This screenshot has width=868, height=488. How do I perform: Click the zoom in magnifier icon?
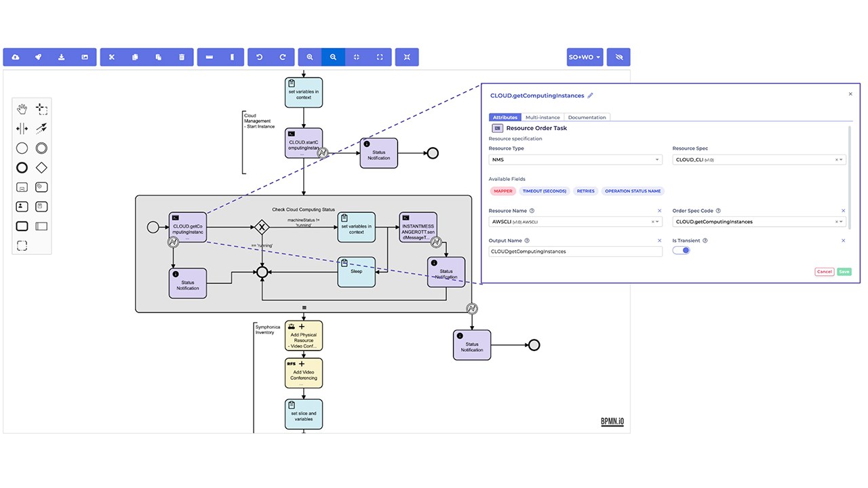pyautogui.click(x=310, y=57)
